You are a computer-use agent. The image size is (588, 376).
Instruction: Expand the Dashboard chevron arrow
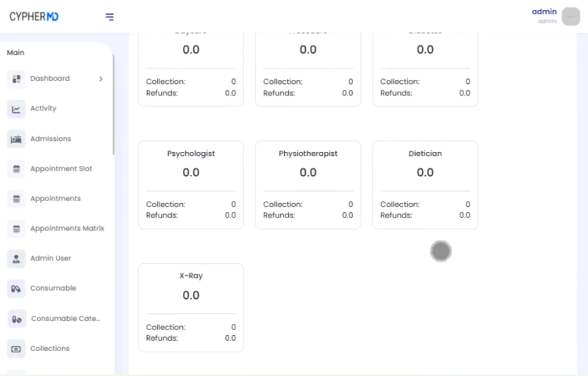tap(101, 79)
